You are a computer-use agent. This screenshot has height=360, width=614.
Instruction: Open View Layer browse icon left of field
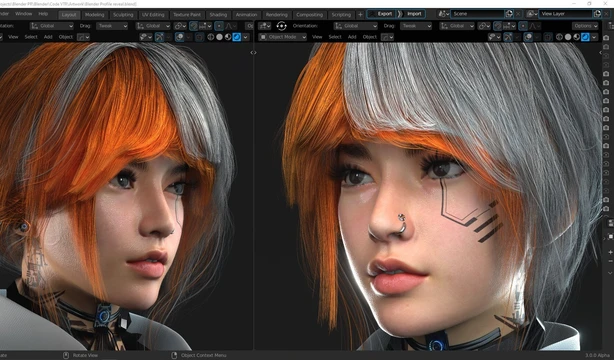[531, 14]
